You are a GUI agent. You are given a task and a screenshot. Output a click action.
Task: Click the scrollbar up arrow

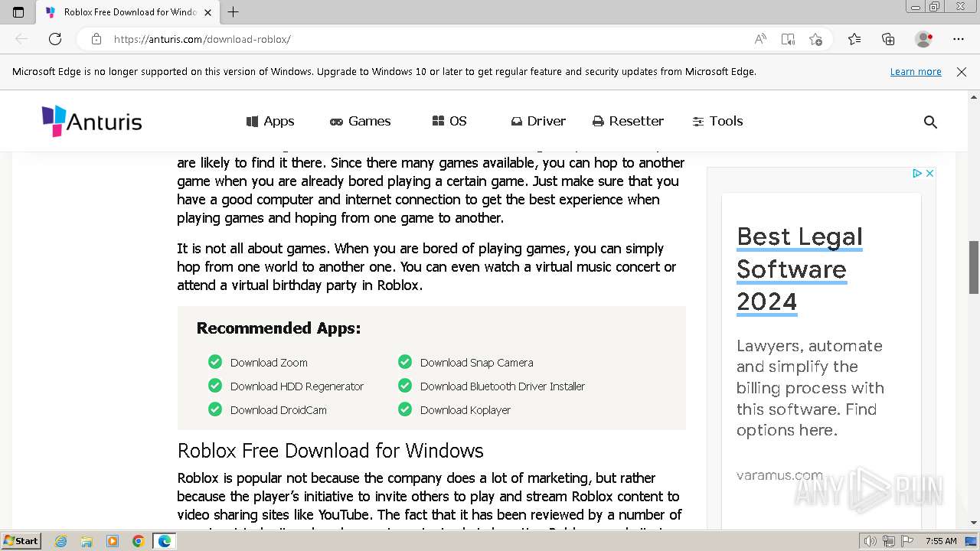(974, 97)
